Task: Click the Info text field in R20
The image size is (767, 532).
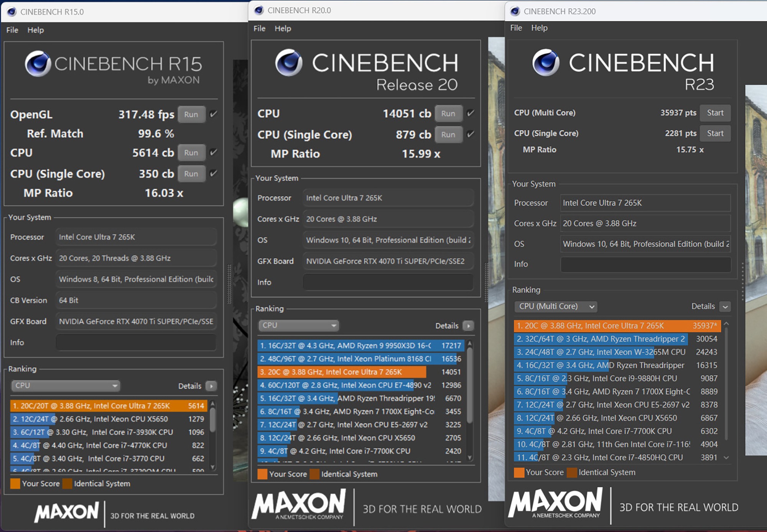Action: [388, 282]
